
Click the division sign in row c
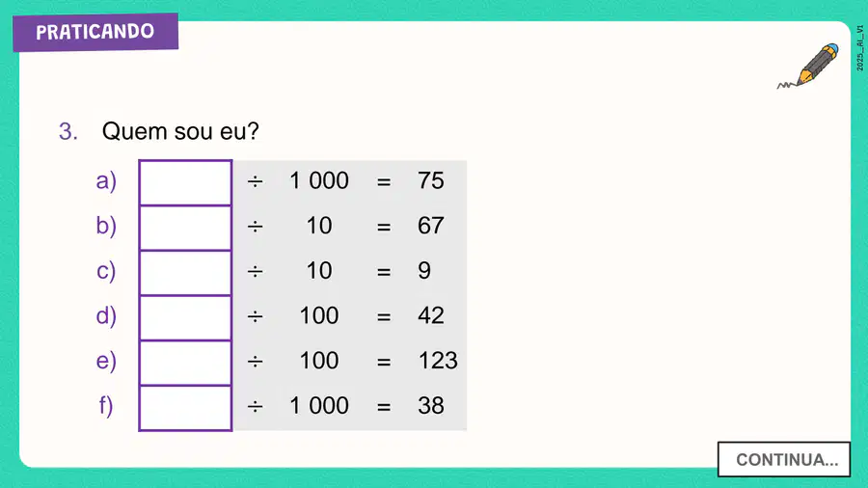coord(255,272)
